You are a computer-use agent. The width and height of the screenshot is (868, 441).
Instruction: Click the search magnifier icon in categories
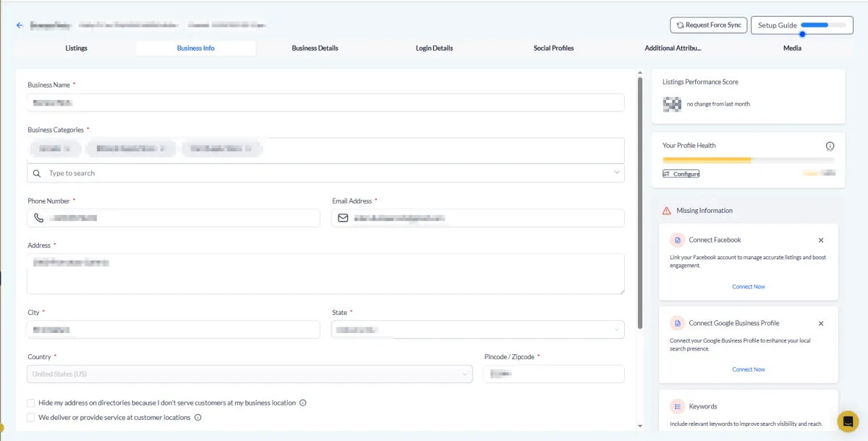coord(37,173)
